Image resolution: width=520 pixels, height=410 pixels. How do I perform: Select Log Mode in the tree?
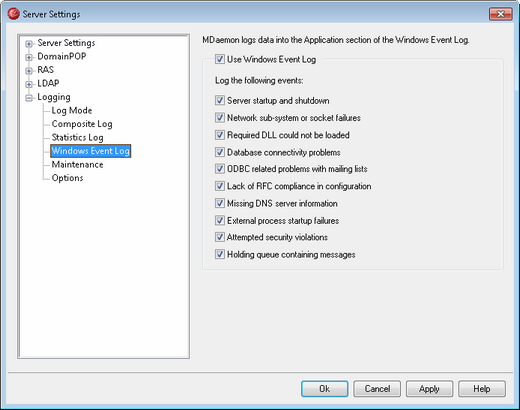[72, 110]
